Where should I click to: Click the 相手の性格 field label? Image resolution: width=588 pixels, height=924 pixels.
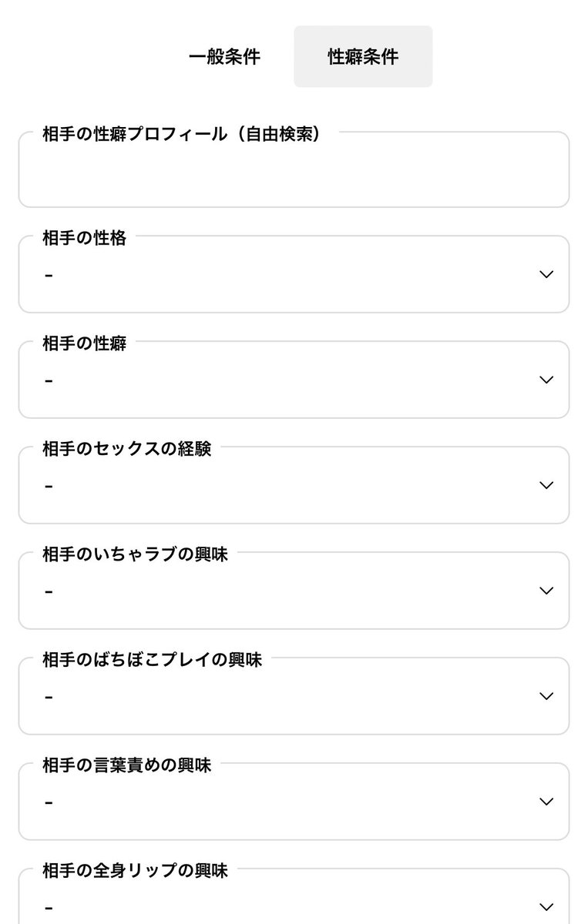coord(84,238)
